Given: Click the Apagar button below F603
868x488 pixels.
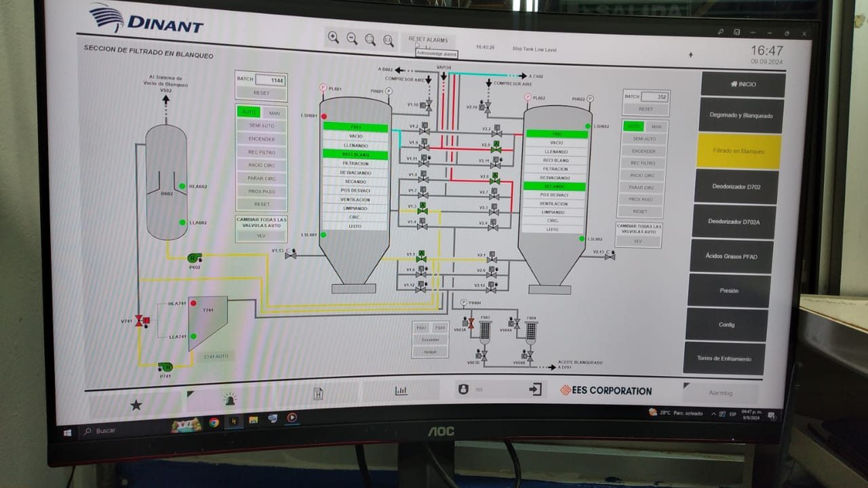Looking at the screenshot, I should coord(431,352).
